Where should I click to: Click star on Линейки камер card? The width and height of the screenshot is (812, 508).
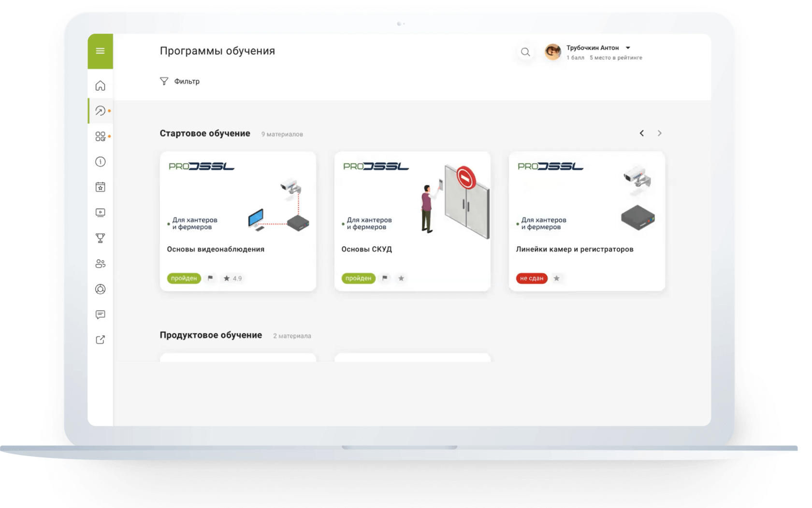click(557, 278)
